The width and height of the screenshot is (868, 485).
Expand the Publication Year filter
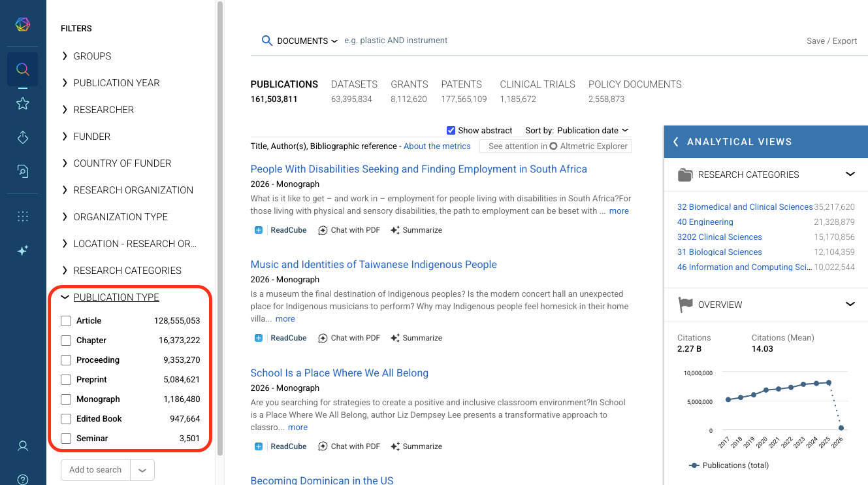point(116,83)
